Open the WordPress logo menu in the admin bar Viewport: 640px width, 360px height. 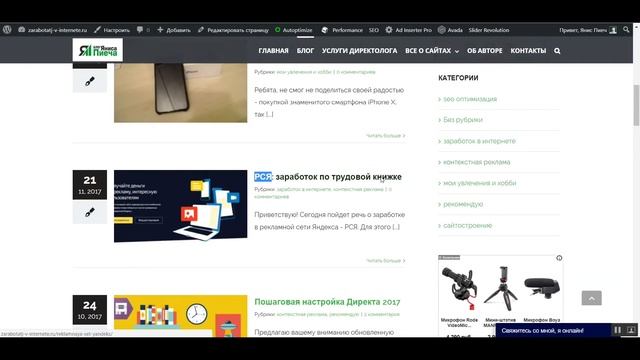click(7, 30)
